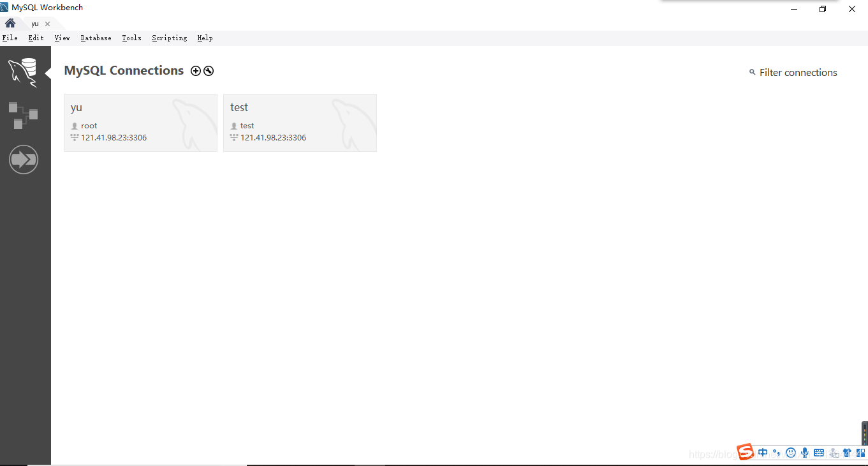Click the skin shirt icon in IME bar

847,453
